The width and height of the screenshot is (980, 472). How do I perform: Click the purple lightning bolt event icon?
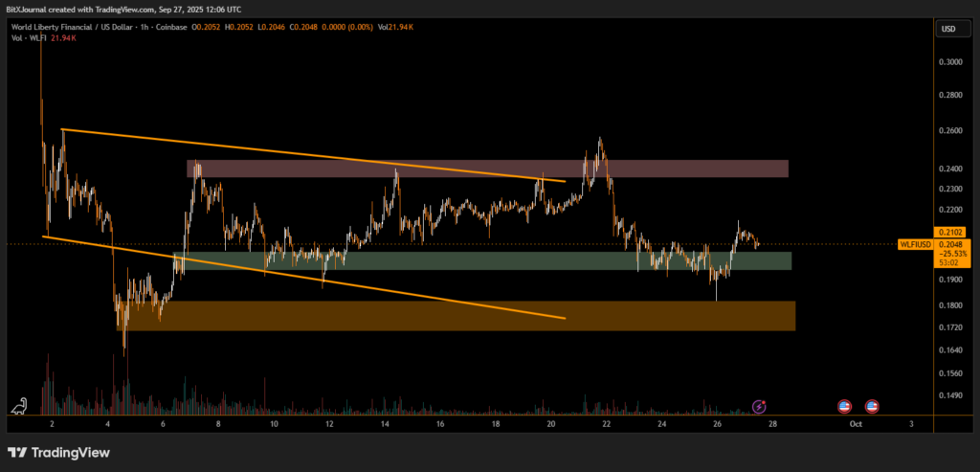[x=759, y=407]
